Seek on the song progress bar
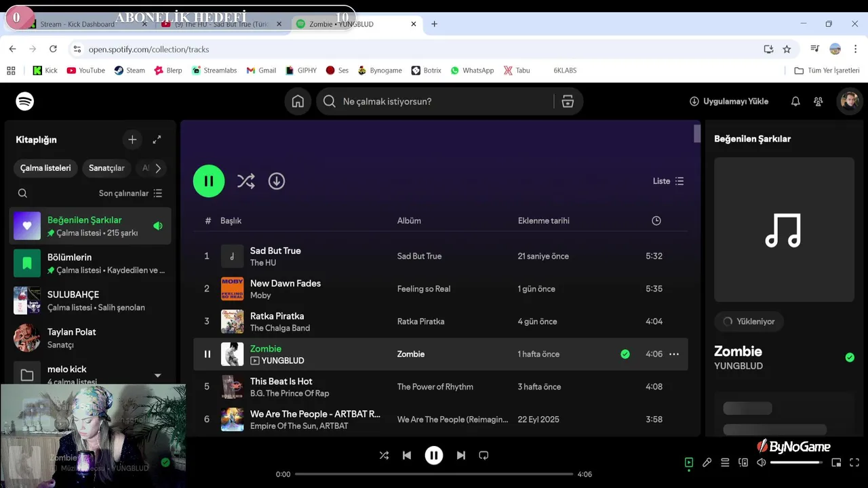 click(434, 474)
